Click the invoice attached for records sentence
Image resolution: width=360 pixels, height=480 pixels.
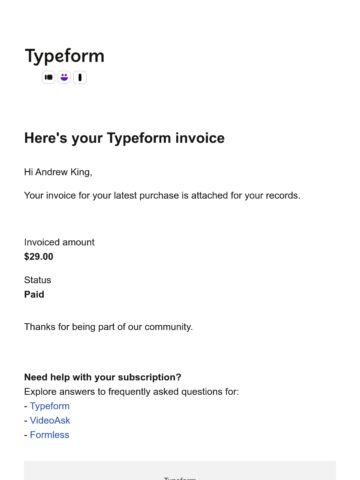pos(162,195)
